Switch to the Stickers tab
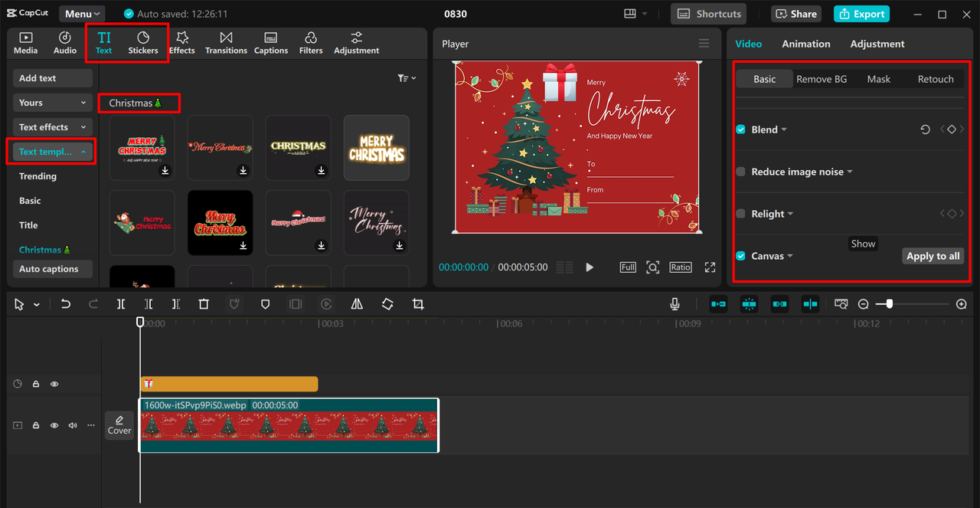980x508 pixels. pos(143,44)
